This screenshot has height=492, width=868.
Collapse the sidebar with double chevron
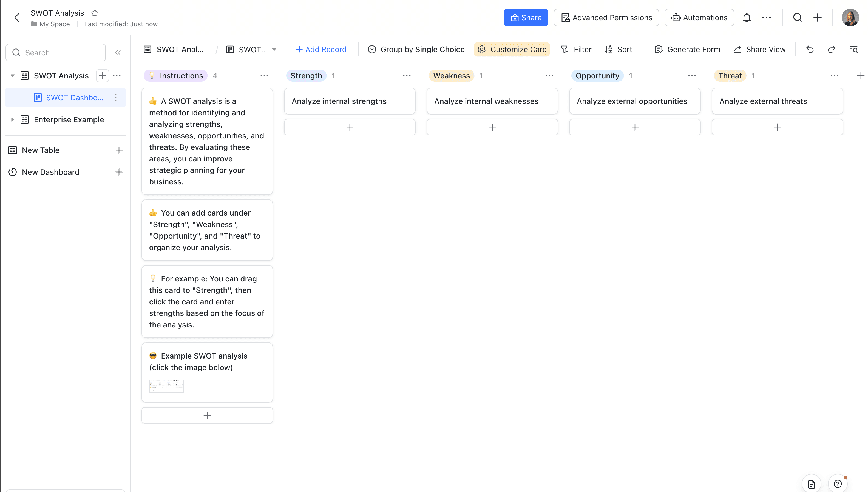click(118, 53)
